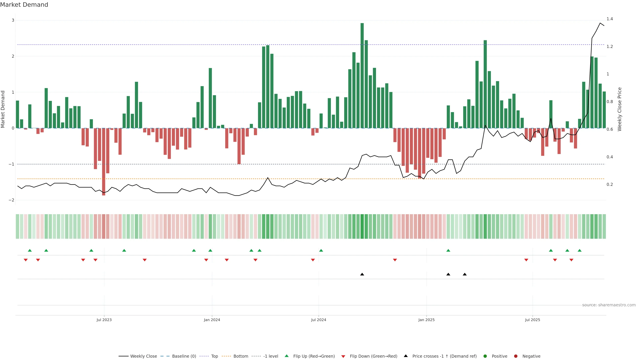Click the green Positive legend dot
The width and height of the screenshot is (644, 362).
[x=485, y=356]
